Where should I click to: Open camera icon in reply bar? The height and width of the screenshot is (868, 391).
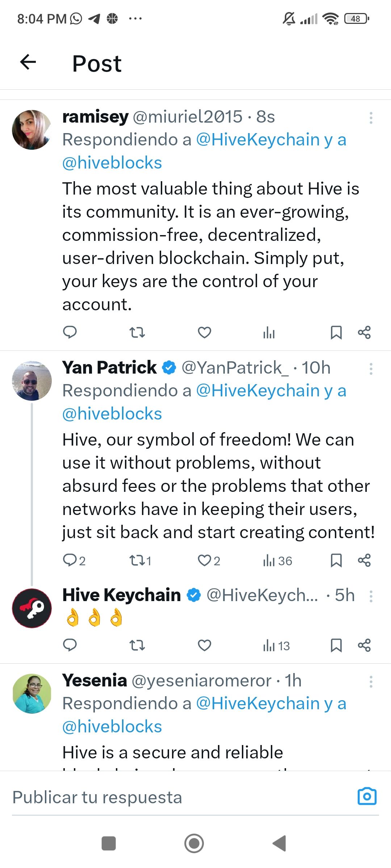367,796
